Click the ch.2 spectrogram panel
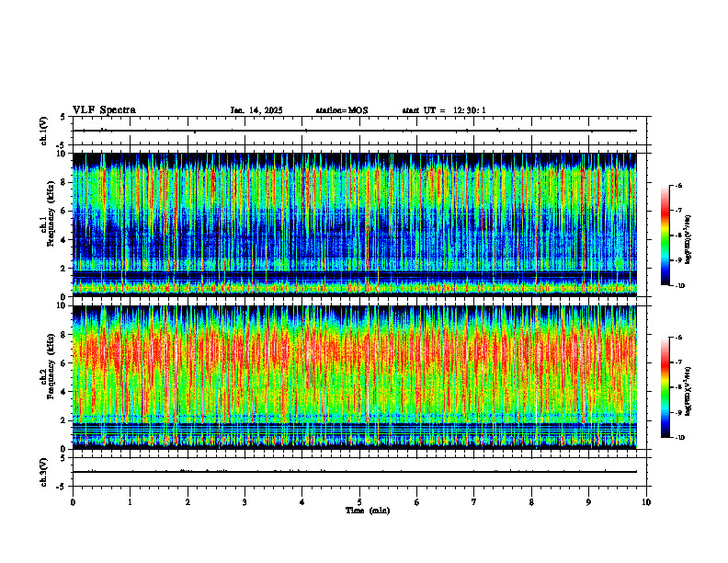The height and width of the screenshot is (563, 728). pyautogui.click(x=354, y=377)
